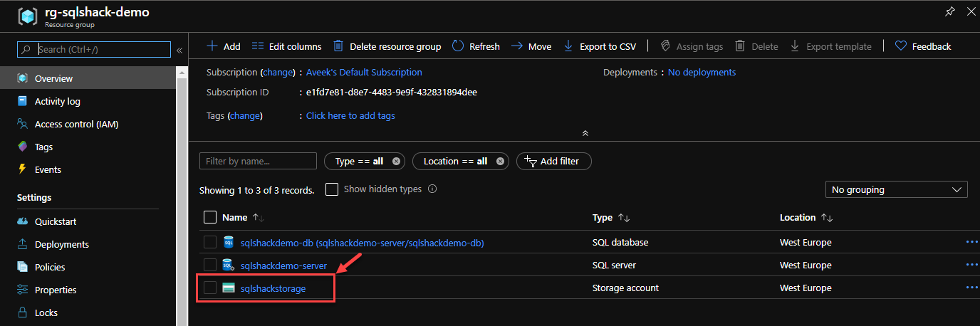
Task: Select the sqlshackdemo-server row checkbox
Action: click(x=210, y=265)
